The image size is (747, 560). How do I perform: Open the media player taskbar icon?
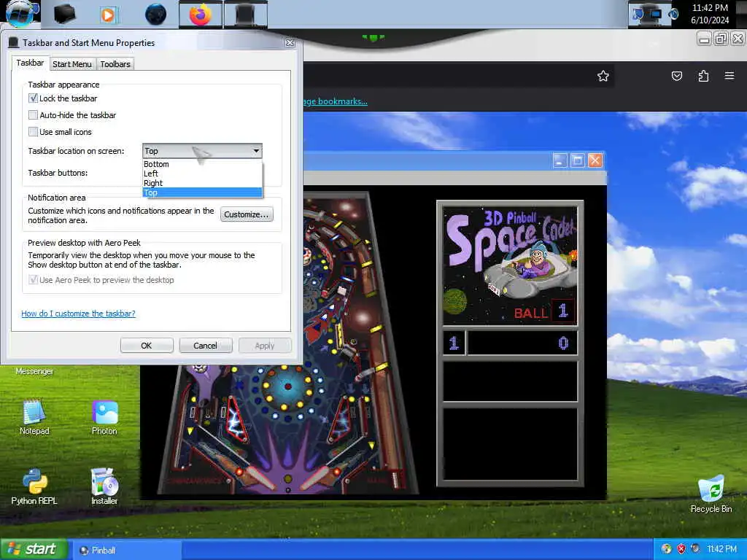(108, 15)
